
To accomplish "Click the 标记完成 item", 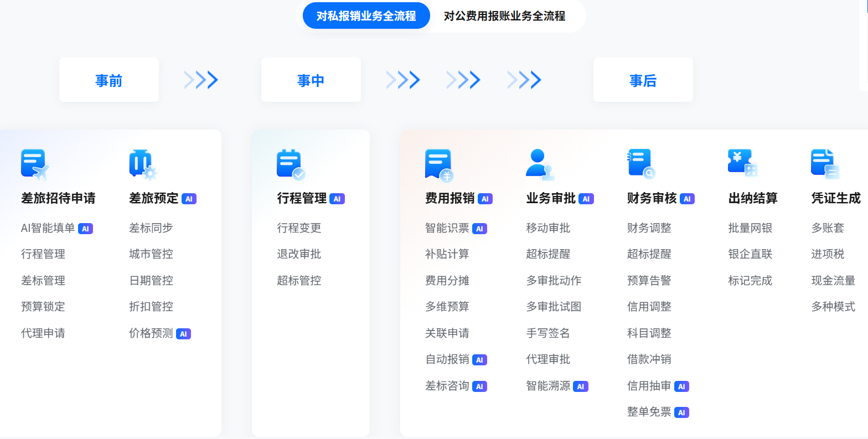I will 750,281.
